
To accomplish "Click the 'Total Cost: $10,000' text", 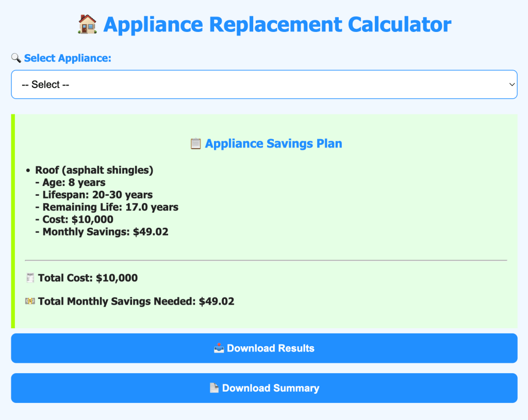I will (x=88, y=278).
